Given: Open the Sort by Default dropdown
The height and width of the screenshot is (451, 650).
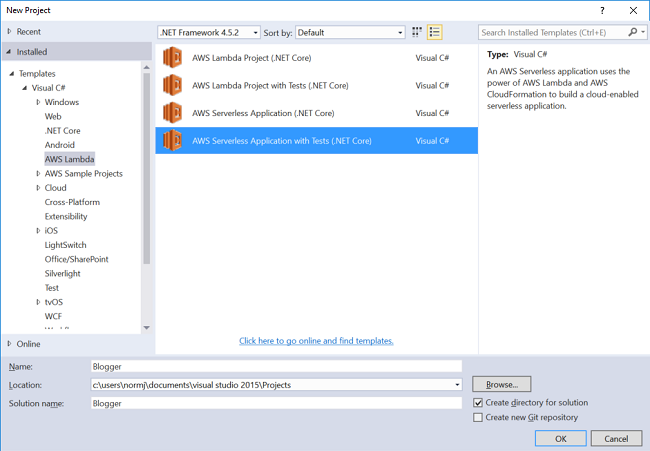Looking at the screenshot, I should coord(350,32).
